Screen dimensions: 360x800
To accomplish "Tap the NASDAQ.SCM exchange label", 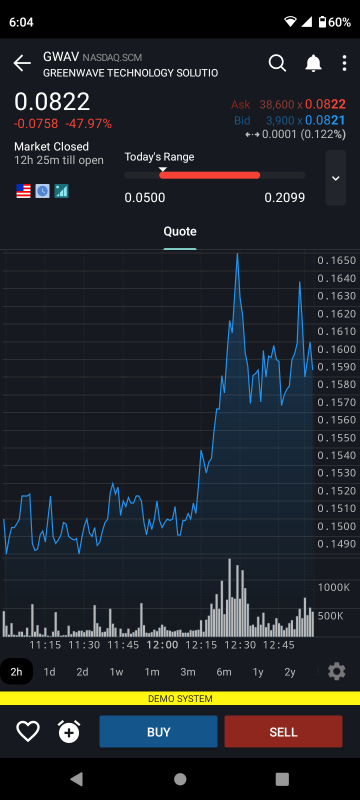I will 112,57.
